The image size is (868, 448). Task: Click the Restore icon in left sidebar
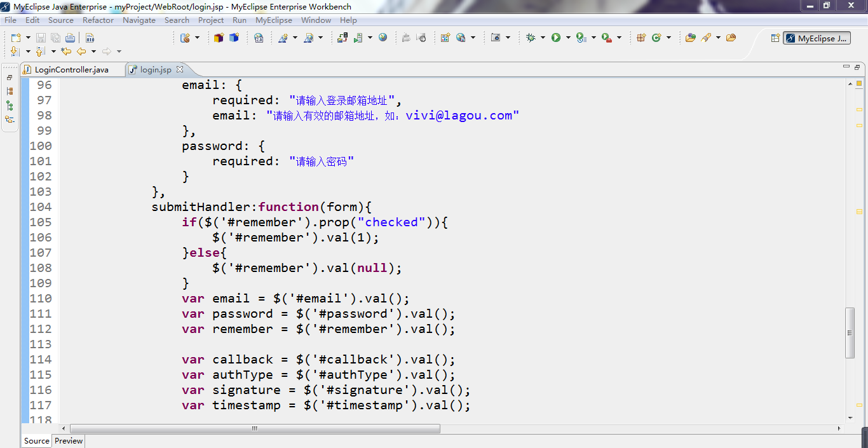click(10, 78)
